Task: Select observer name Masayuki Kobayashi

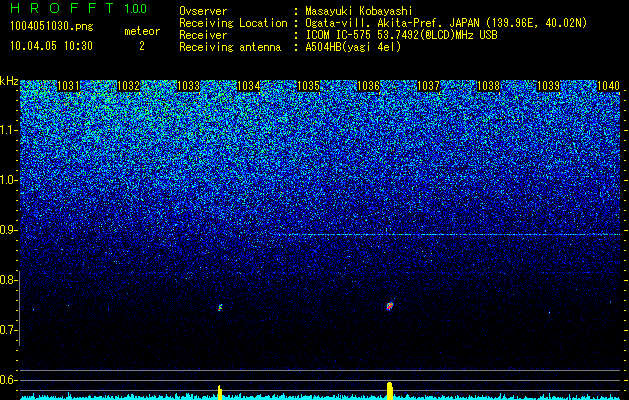Action: (359, 11)
